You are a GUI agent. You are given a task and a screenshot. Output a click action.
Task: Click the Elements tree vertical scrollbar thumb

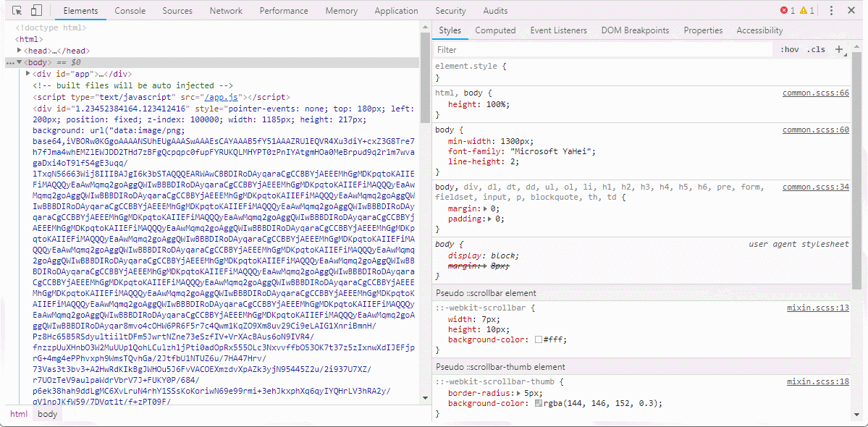point(425,77)
